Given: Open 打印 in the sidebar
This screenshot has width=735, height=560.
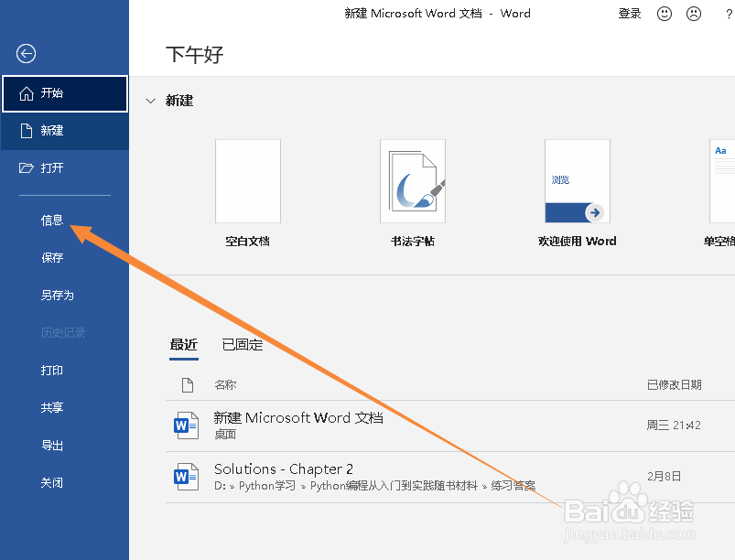Looking at the screenshot, I should [52, 371].
